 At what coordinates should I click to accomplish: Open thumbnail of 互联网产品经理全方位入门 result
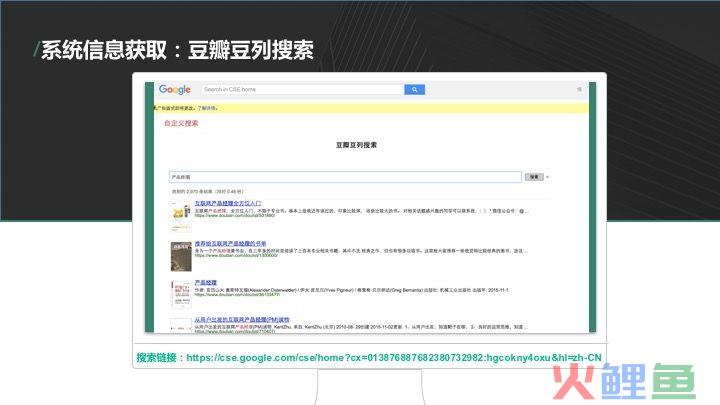point(181,216)
